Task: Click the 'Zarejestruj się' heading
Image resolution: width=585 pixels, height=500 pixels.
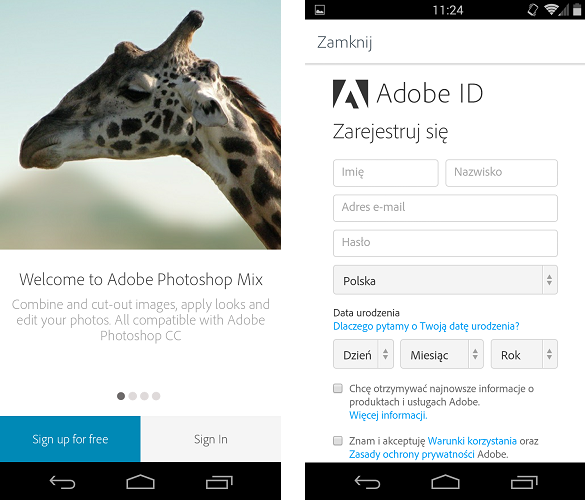Action: [390, 132]
